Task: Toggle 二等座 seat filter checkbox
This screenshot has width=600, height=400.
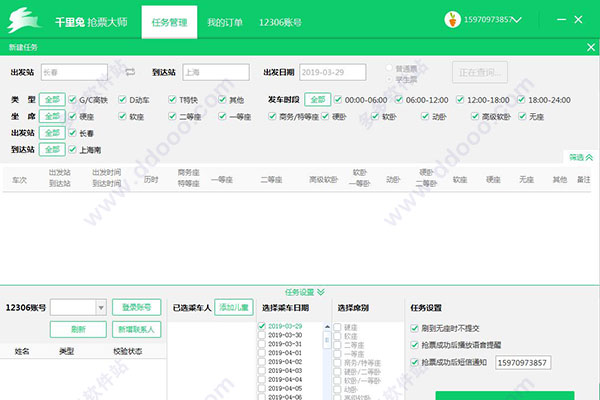Action: point(172,116)
